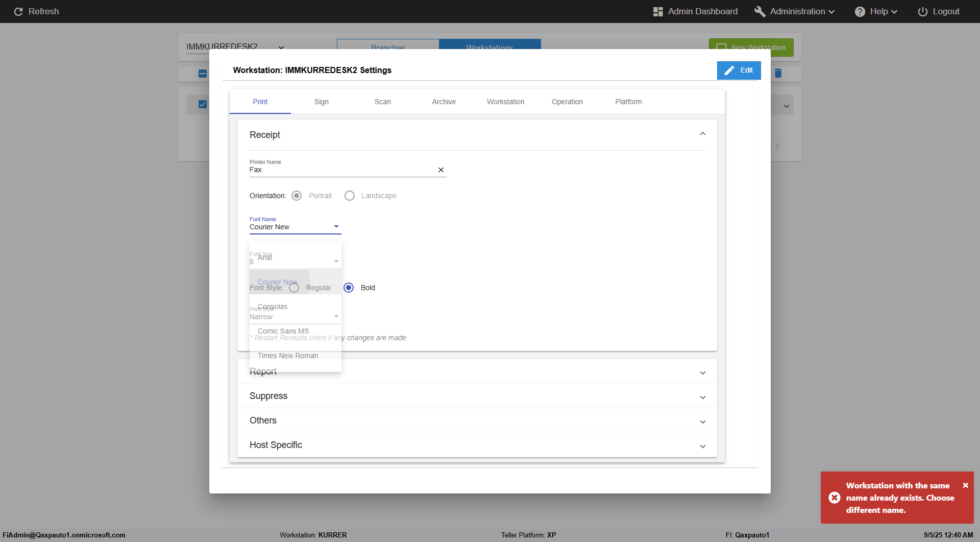Select Regular font style

294,288
